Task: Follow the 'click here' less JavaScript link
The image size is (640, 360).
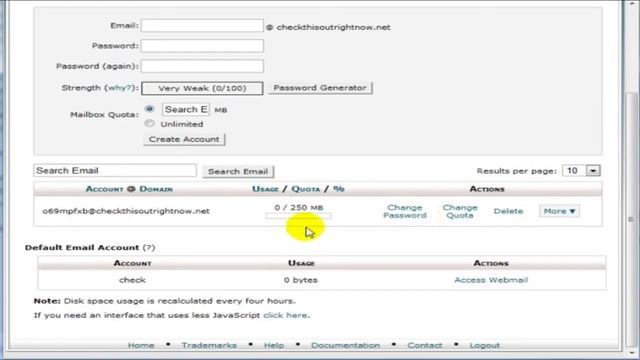Action: point(285,315)
